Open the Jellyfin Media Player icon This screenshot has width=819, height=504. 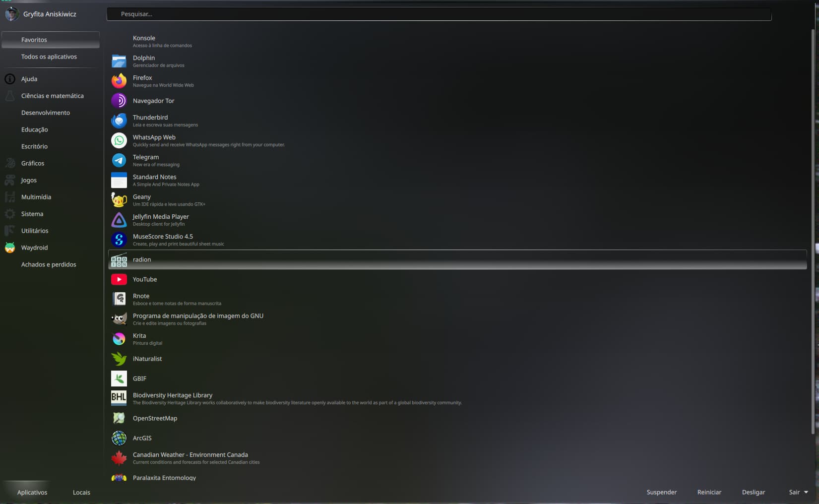point(119,220)
